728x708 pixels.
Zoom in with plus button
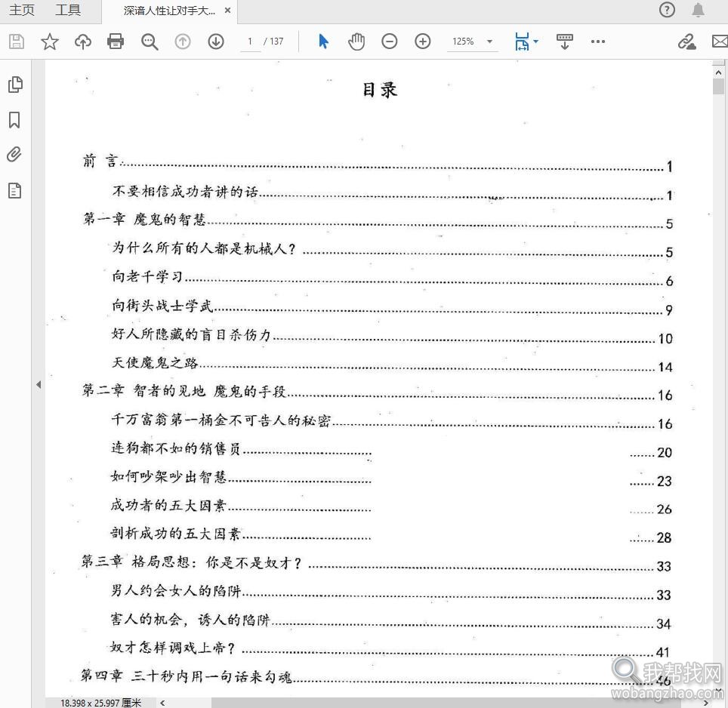[x=422, y=42]
